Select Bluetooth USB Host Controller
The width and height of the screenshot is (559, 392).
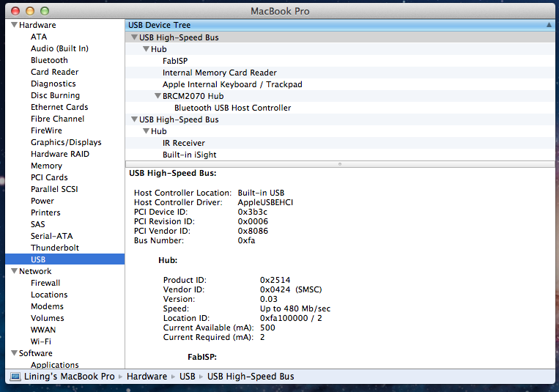(x=232, y=108)
